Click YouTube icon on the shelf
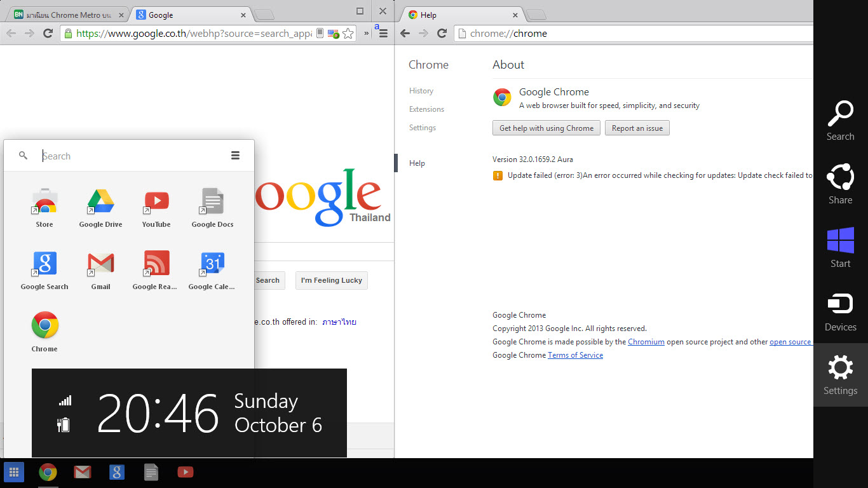The height and width of the screenshot is (488, 868). pos(185,472)
